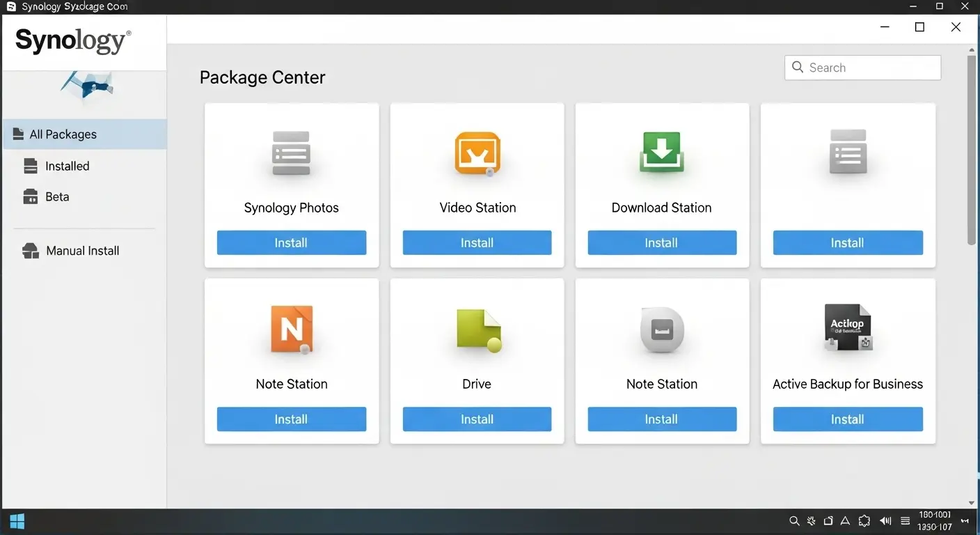
Task: Install Synology Photos
Action: [x=292, y=242]
